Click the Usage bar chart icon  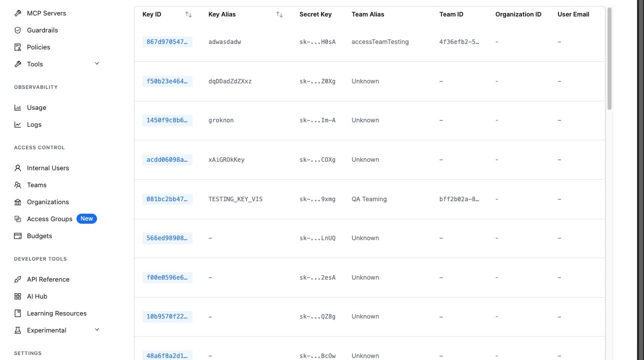pyautogui.click(x=18, y=107)
